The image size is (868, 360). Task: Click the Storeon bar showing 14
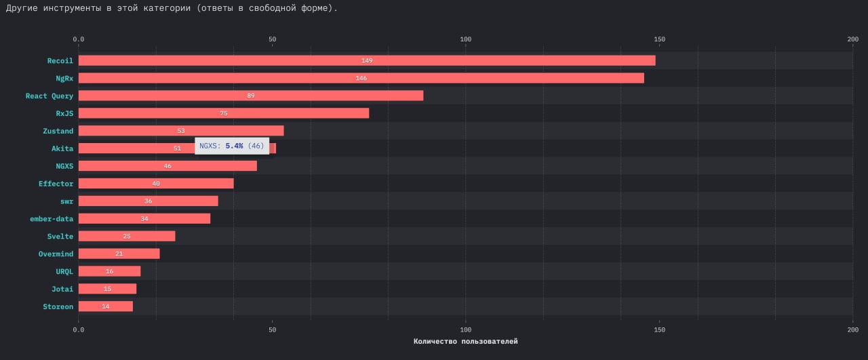coord(106,306)
